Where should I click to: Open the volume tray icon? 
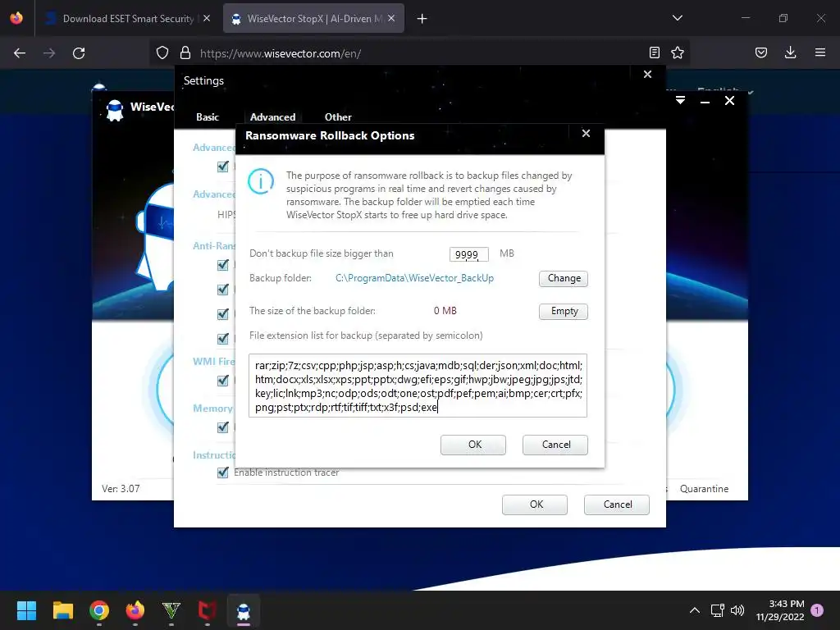pos(737,610)
